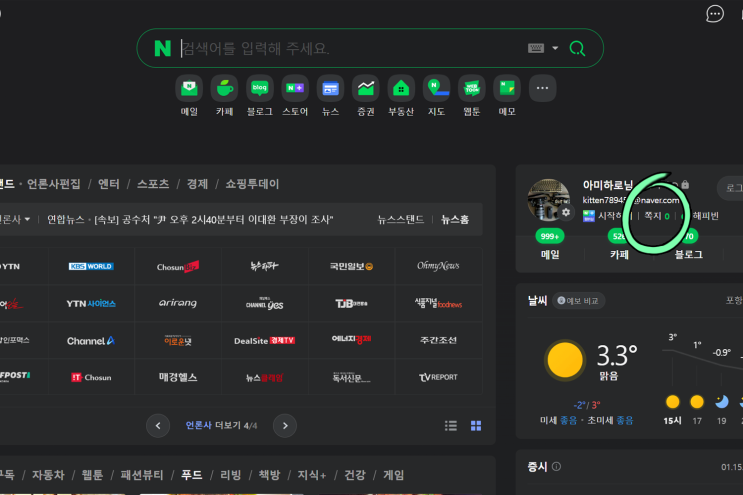Click the green search magnifier icon
This screenshot has width=743, height=495.
(577, 48)
